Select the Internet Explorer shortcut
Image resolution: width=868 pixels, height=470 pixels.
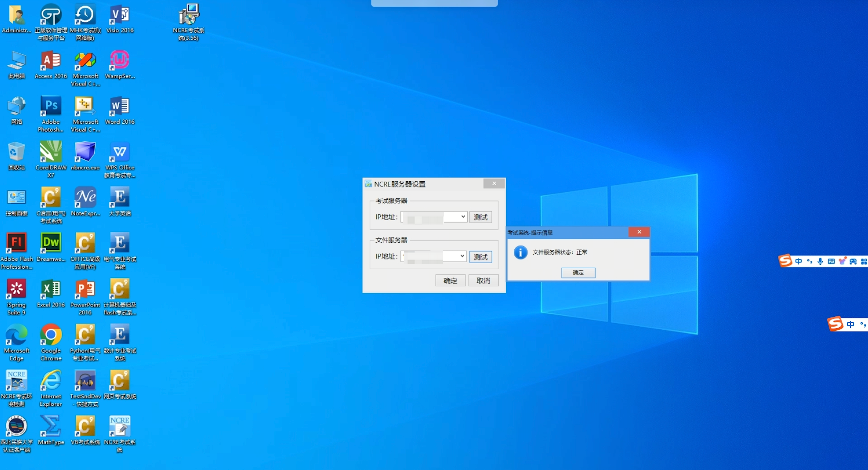click(51, 388)
